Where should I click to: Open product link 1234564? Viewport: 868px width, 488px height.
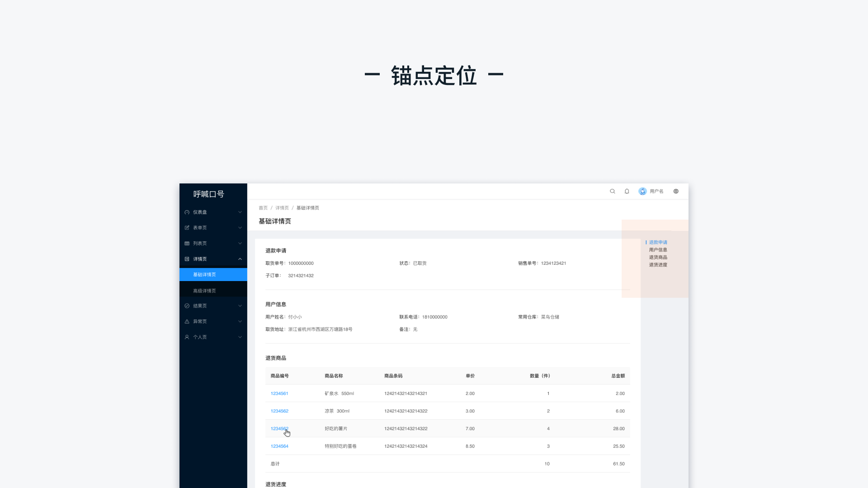(x=279, y=446)
